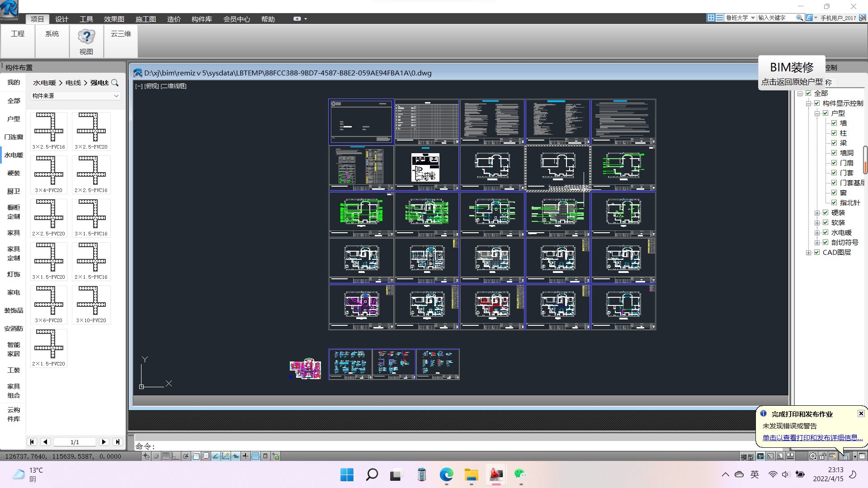Open the 设计 menu tab
The image size is (868, 488).
tap(61, 19)
